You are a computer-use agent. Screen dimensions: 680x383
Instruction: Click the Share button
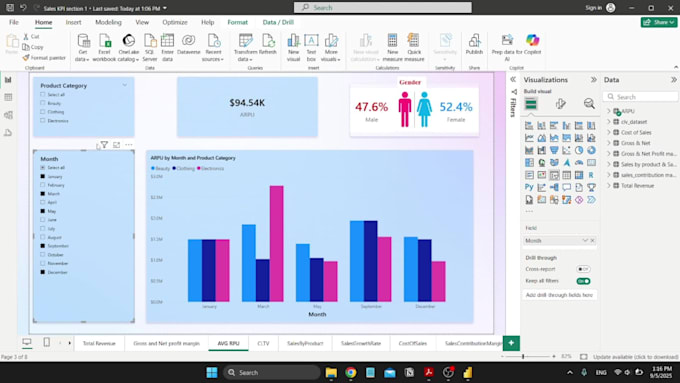point(659,22)
